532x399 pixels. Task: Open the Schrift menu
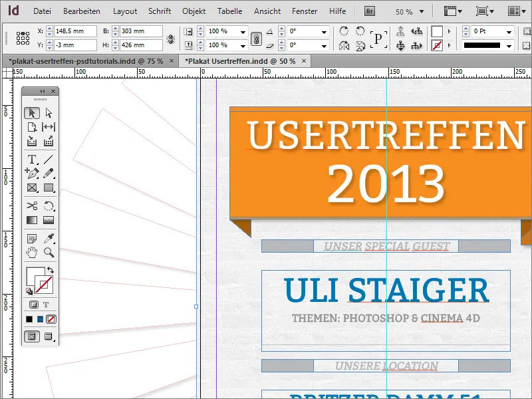point(160,11)
